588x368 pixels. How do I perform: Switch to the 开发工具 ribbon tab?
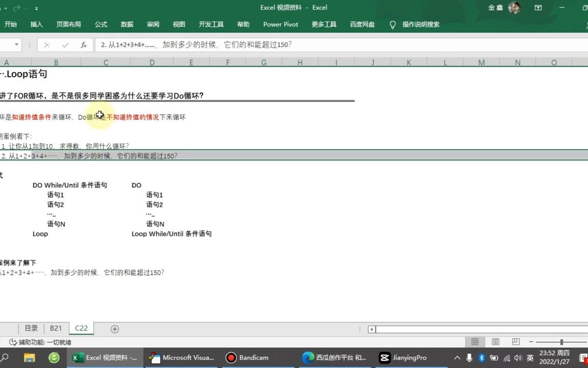[211, 24]
